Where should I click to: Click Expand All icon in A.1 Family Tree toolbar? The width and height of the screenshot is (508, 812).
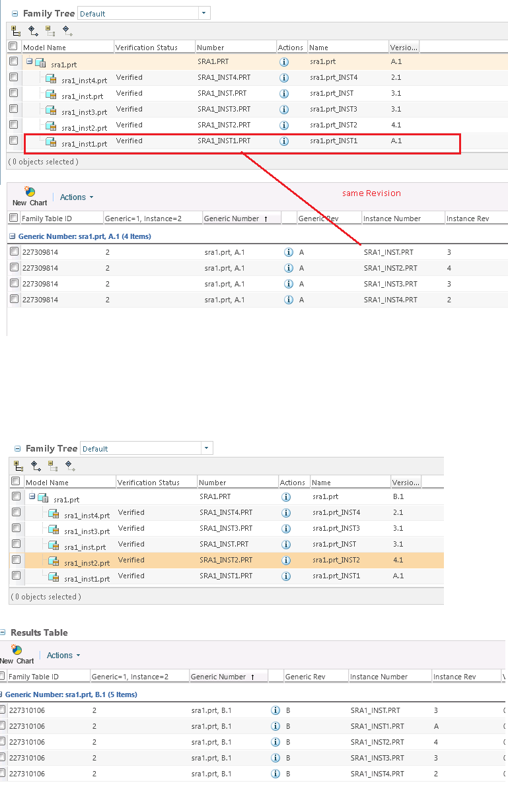coord(17,31)
